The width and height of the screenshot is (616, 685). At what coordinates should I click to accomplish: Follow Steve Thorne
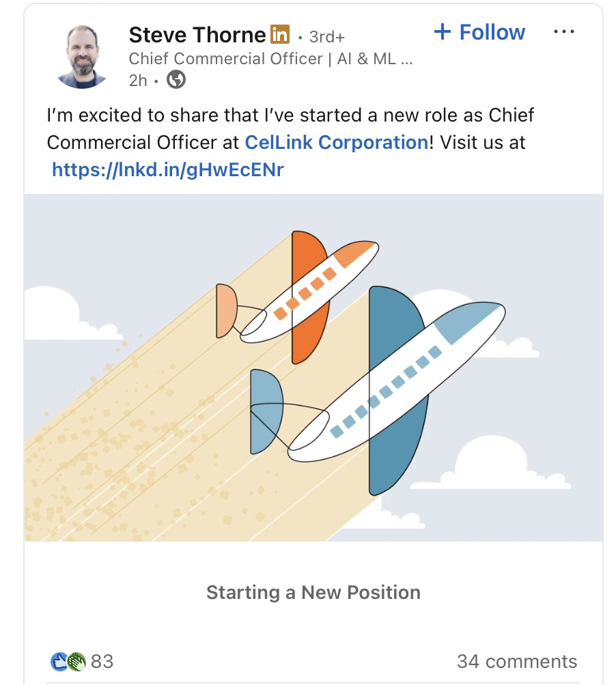[479, 32]
